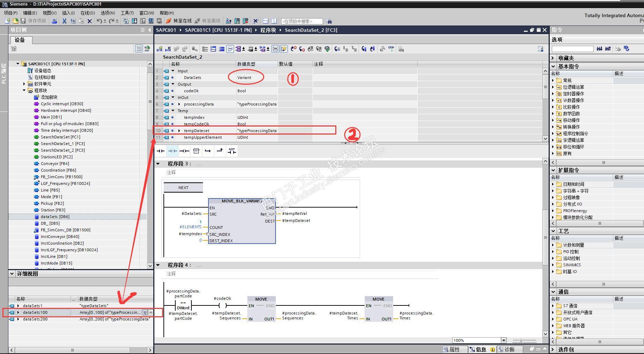Click the download to device icon
This screenshot has width=644, height=354.
(134, 21)
